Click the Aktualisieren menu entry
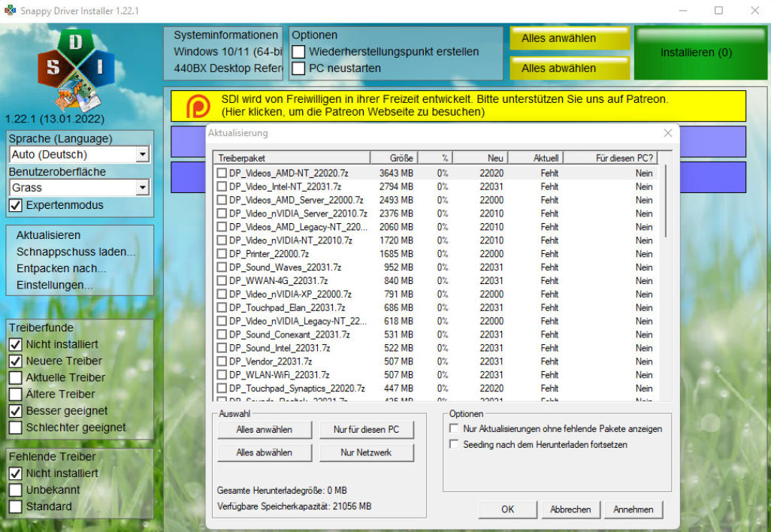 48,235
